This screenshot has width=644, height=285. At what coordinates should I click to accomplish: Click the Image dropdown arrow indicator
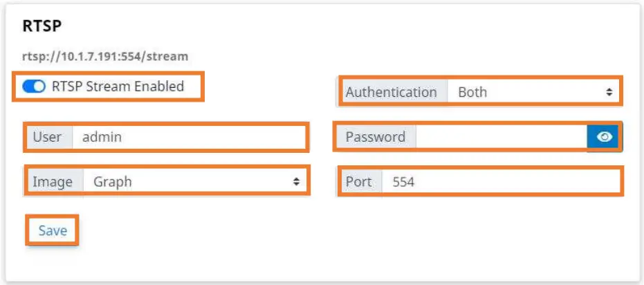pos(296,182)
